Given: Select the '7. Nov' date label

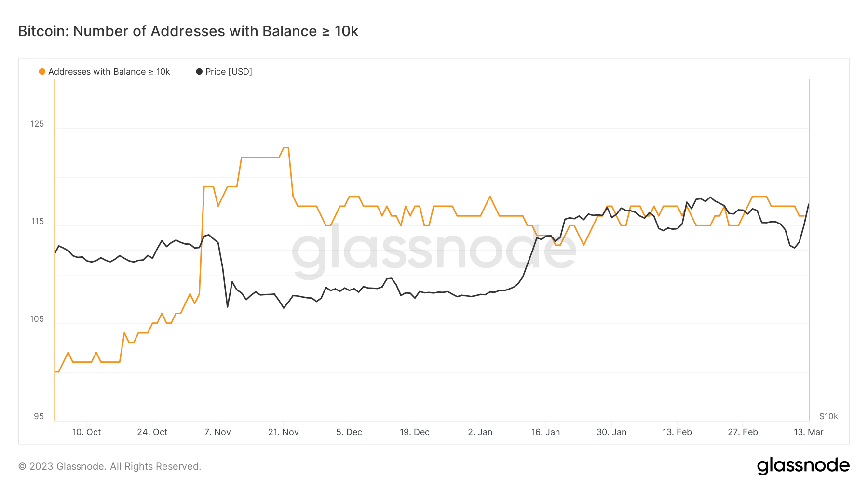Looking at the screenshot, I should (x=217, y=432).
